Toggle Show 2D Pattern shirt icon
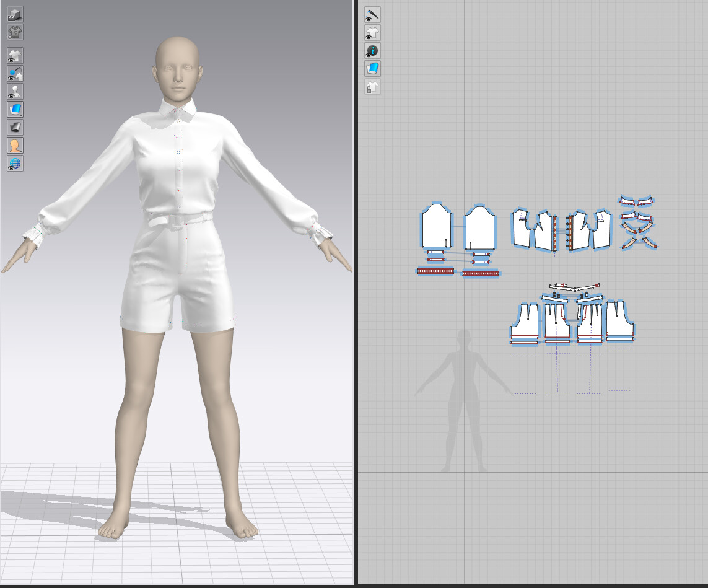The height and width of the screenshot is (588, 708). pos(372,33)
